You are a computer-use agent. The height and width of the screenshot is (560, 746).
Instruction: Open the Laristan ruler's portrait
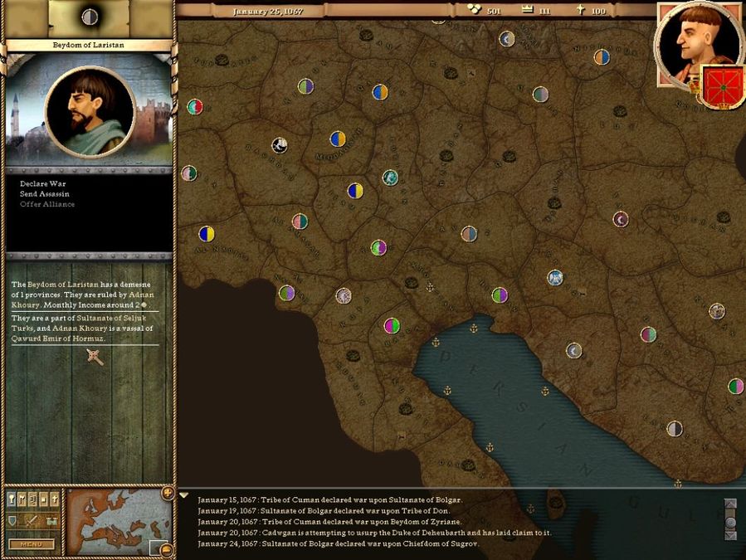(x=90, y=112)
